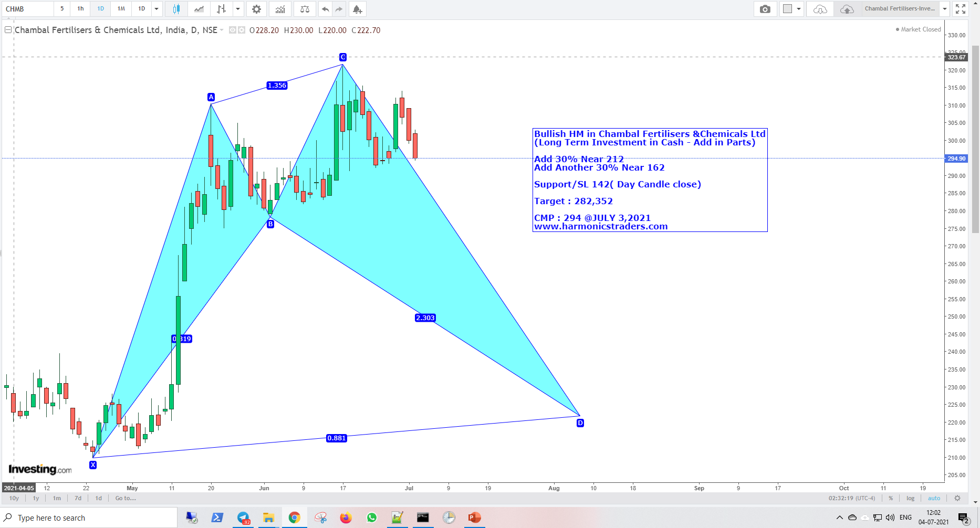Image resolution: width=980 pixels, height=528 pixels.
Task: Select highlighted 1D interval
Action: tap(101, 9)
